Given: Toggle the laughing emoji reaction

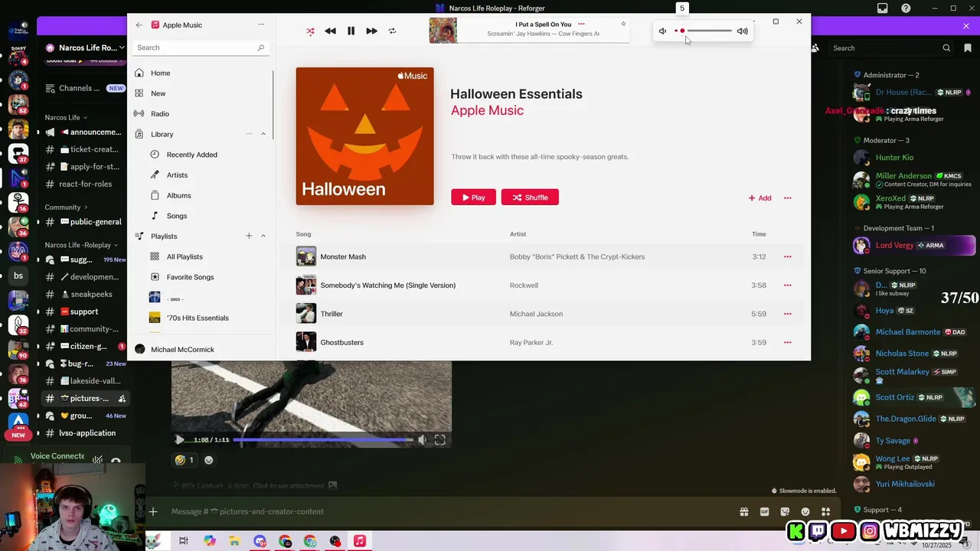Looking at the screenshot, I should pos(185,460).
